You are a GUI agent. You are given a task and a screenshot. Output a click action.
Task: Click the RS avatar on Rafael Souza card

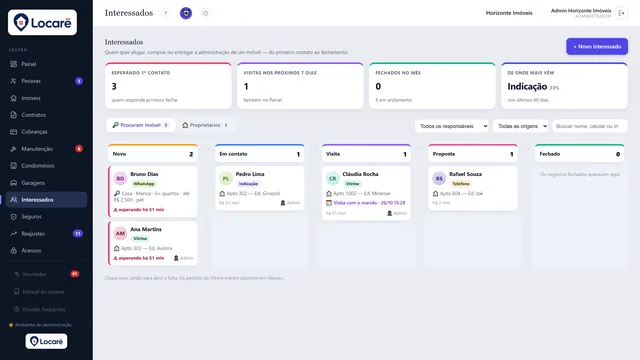[x=439, y=178]
